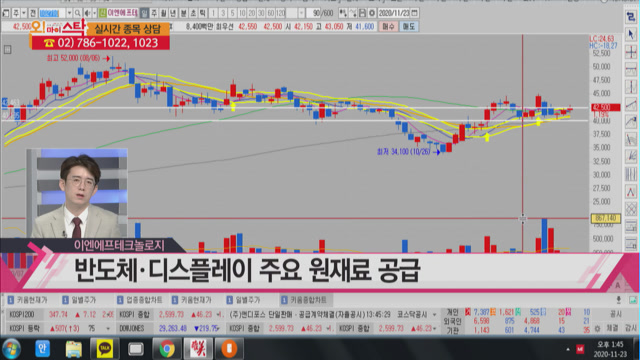Open the calendar date picker icon

coord(415,13)
